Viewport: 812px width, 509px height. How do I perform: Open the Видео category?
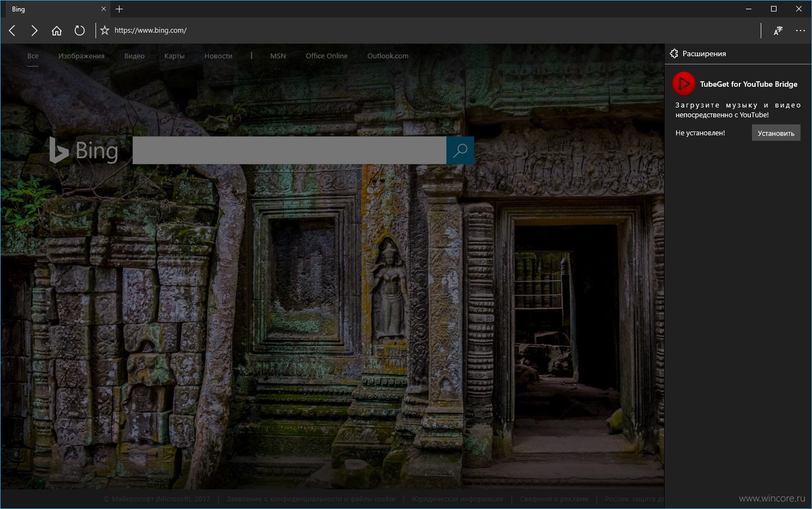point(134,56)
